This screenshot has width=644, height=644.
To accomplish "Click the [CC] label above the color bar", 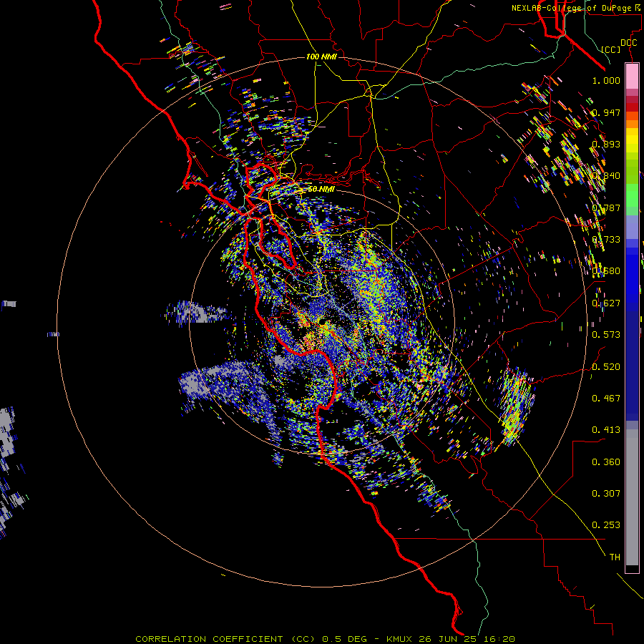I will (611, 49).
